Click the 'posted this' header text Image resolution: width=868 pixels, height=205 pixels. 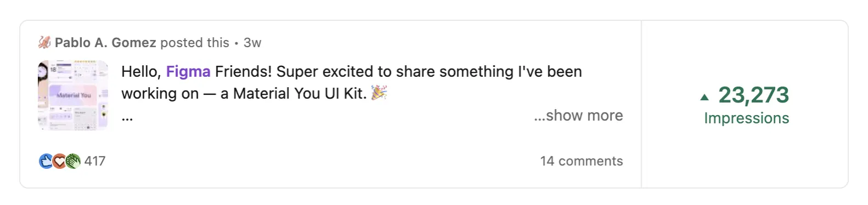[x=195, y=43]
